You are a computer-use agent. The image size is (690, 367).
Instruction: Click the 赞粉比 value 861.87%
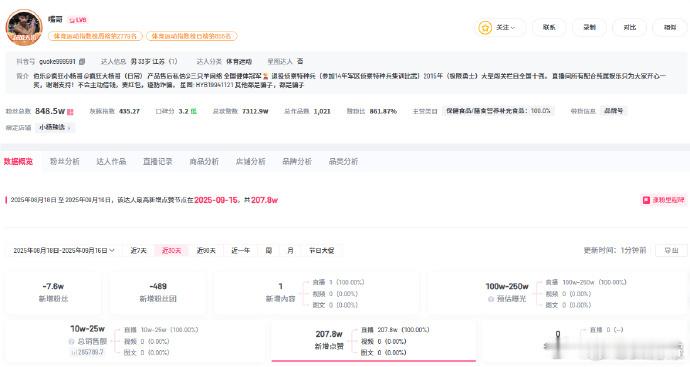tap(383, 111)
